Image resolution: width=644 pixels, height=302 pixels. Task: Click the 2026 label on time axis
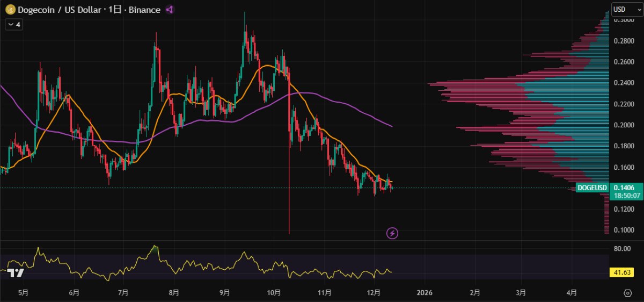coord(425,293)
